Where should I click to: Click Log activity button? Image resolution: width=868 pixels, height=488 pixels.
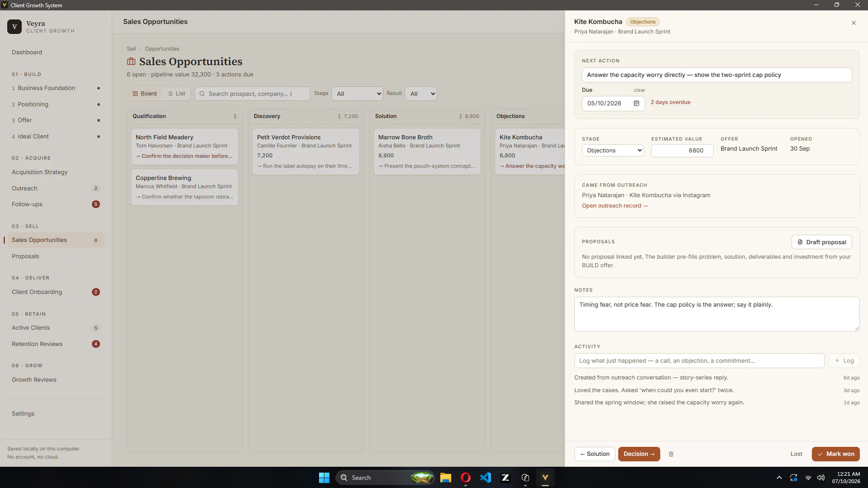[x=844, y=361]
